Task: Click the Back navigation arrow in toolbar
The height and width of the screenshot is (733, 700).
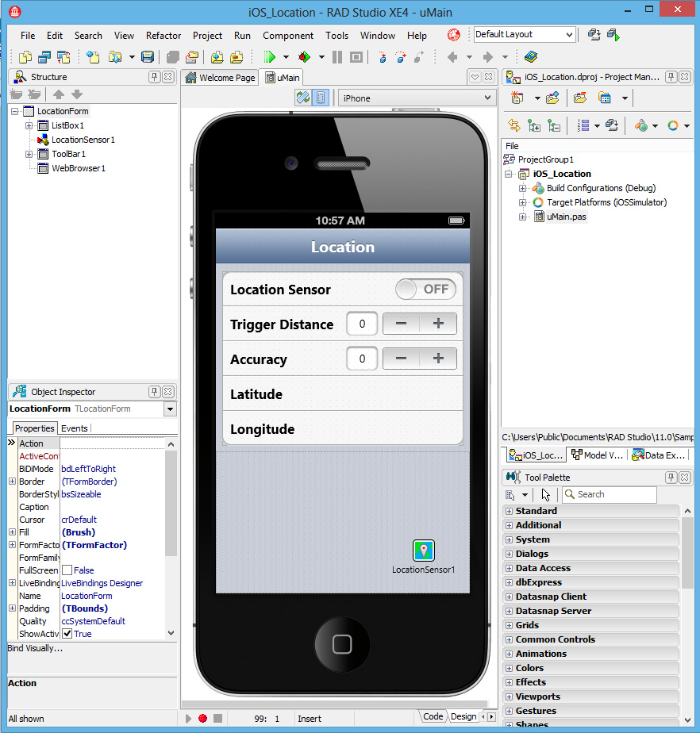Action: point(452,57)
